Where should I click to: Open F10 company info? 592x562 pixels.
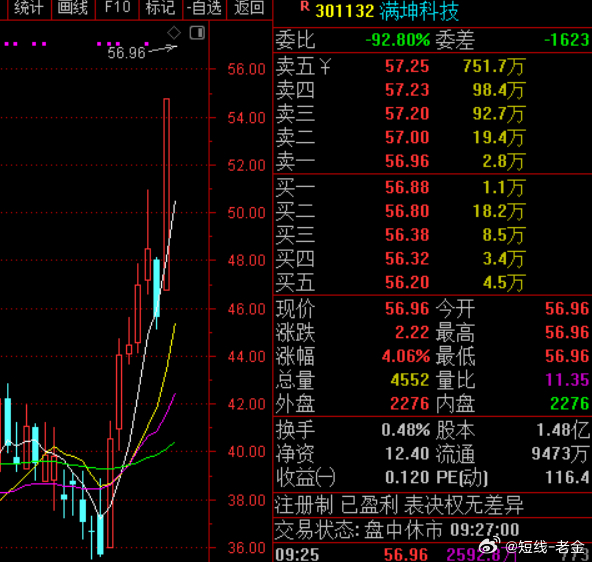[x=117, y=8]
